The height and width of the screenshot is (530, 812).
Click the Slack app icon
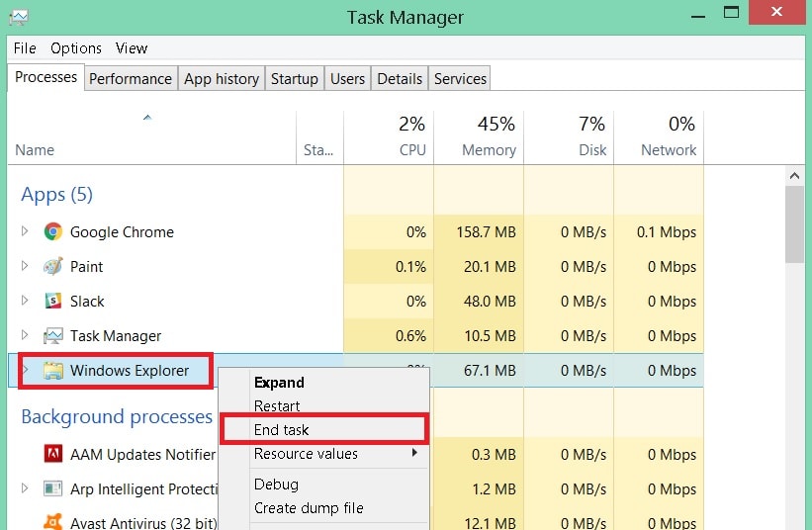pyautogui.click(x=53, y=302)
